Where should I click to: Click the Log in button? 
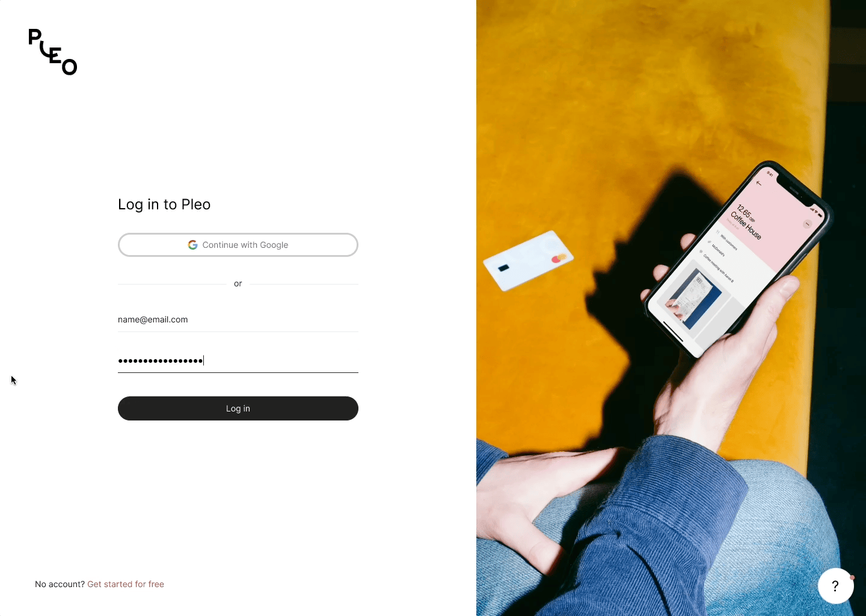[x=238, y=408]
